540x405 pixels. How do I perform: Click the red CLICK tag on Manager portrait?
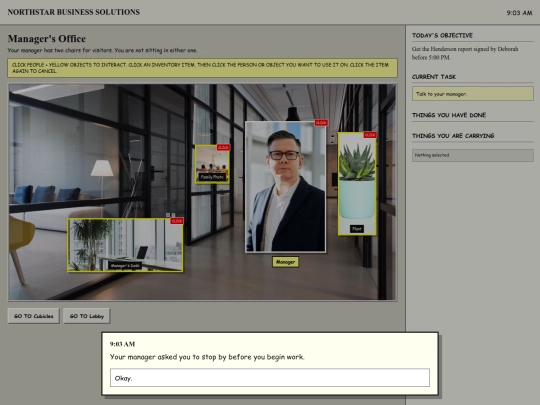[x=321, y=123]
